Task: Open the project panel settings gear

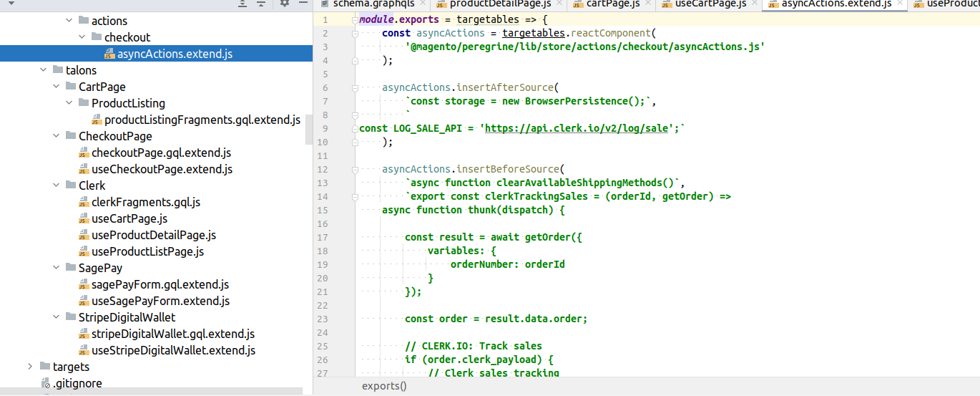Action: 284,4
